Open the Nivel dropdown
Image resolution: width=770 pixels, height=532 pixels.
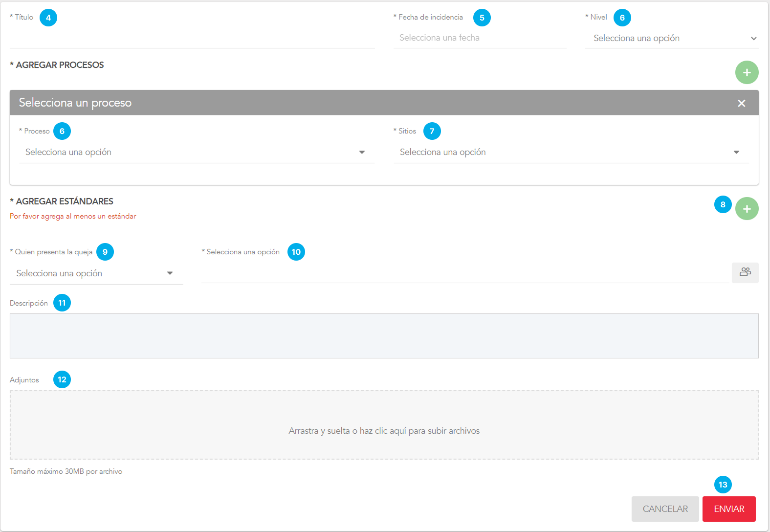tap(672, 38)
